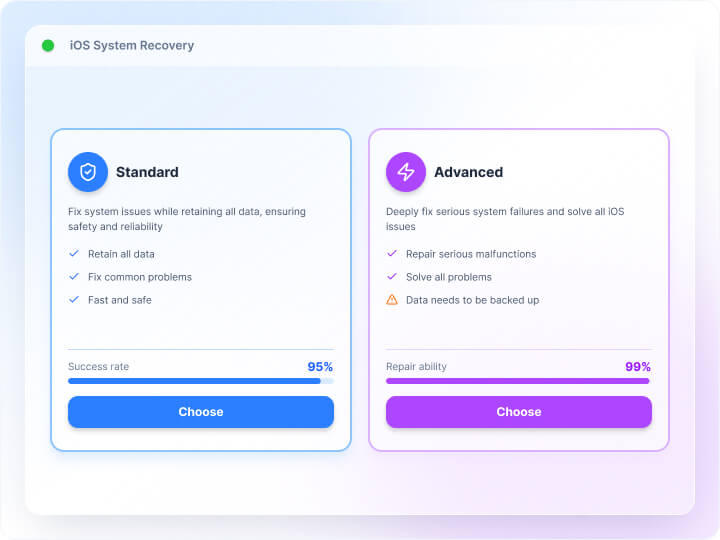
Task: Click the purple Repair ability progress bar
Action: (x=519, y=381)
